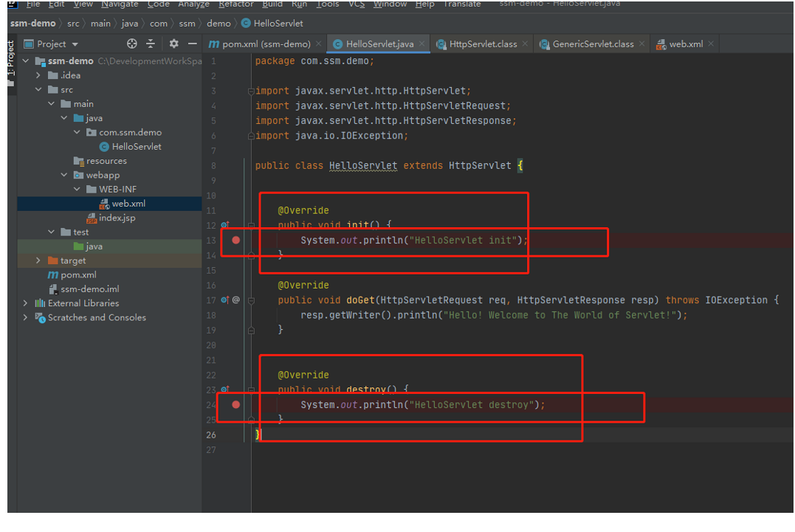
Task: Open the Project view dropdown
Action: tap(75, 44)
